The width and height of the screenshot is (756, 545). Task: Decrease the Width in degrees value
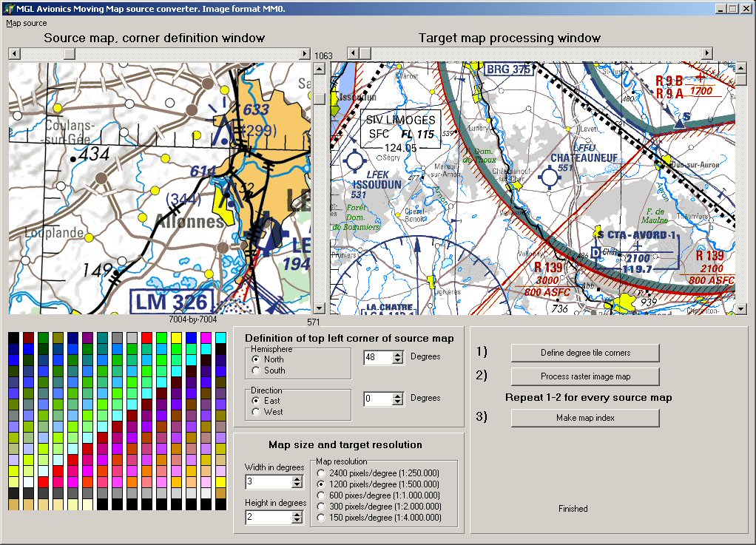(x=297, y=485)
